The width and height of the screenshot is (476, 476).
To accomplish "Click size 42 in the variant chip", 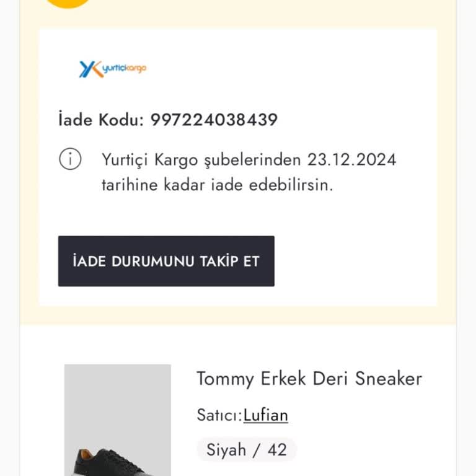I will [x=277, y=450].
